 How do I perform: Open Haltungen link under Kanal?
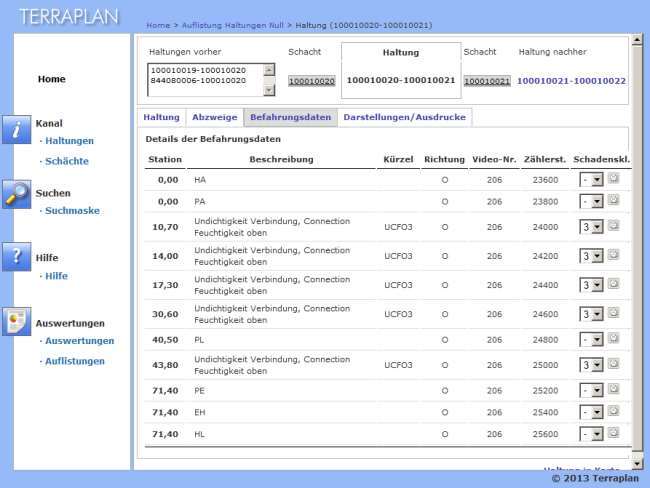(x=69, y=141)
